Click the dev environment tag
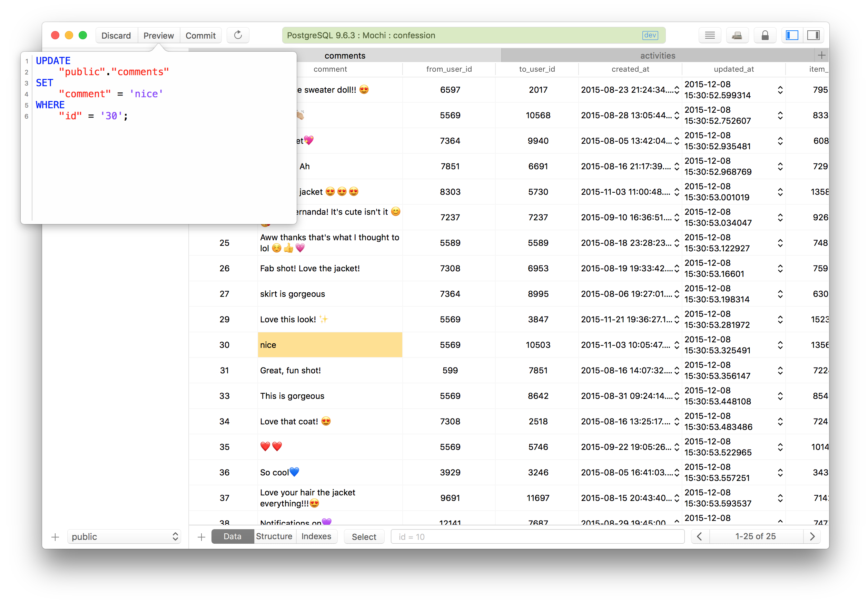The image size is (868, 604). [x=650, y=35]
